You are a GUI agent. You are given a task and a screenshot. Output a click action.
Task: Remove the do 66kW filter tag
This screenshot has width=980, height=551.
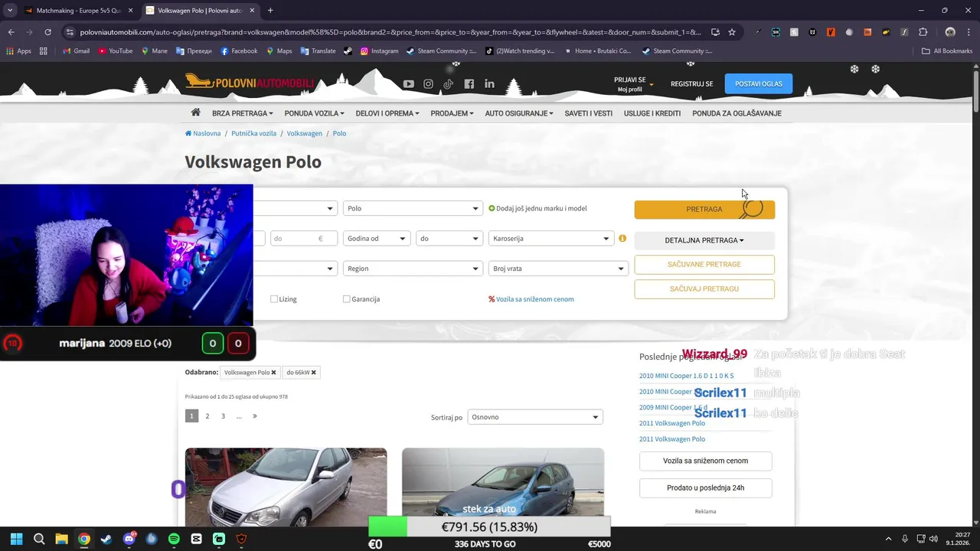click(x=313, y=373)
